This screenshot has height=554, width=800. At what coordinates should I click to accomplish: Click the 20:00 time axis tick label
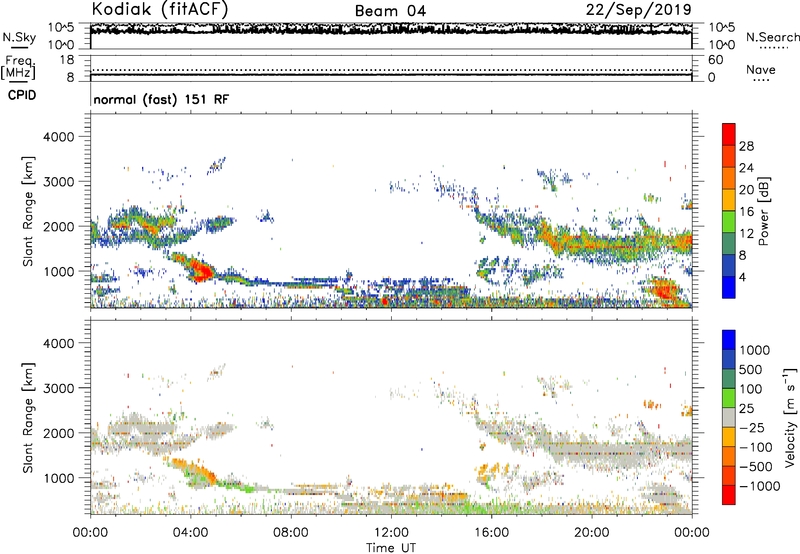pos(591,533)
